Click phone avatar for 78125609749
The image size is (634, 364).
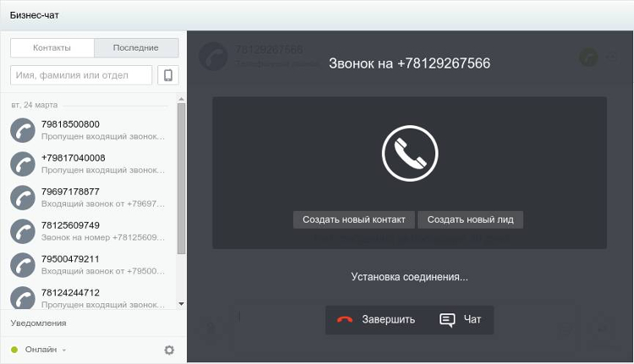tap(23, 231)
